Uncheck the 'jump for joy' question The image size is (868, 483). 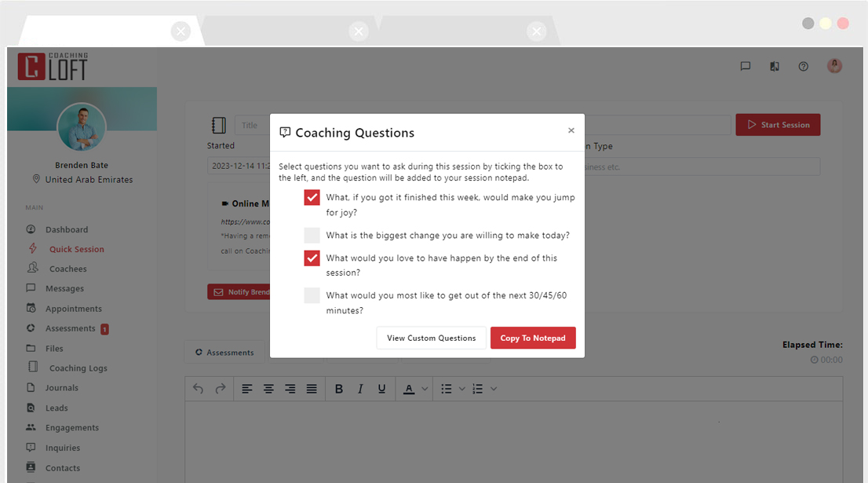312,197
